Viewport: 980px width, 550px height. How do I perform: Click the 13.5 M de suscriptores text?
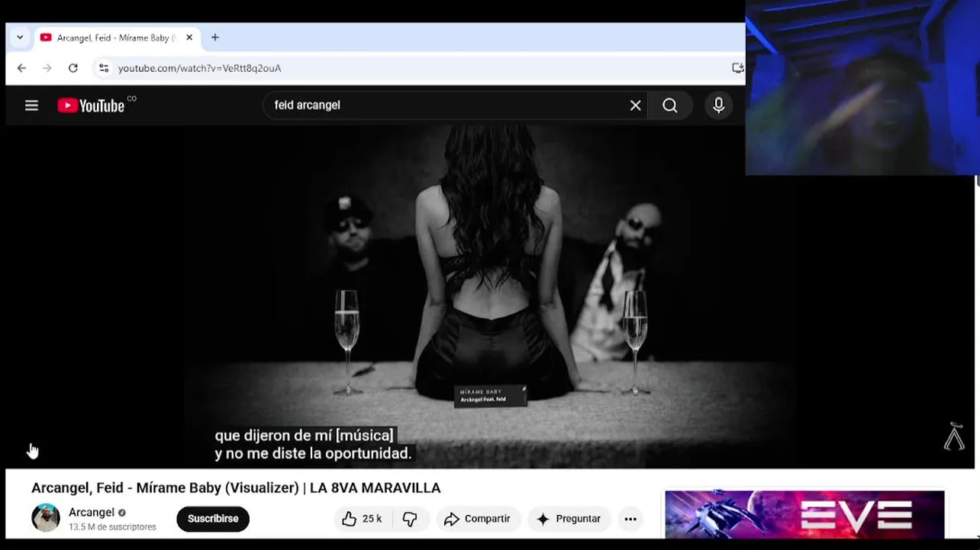[x=112, y=527]
